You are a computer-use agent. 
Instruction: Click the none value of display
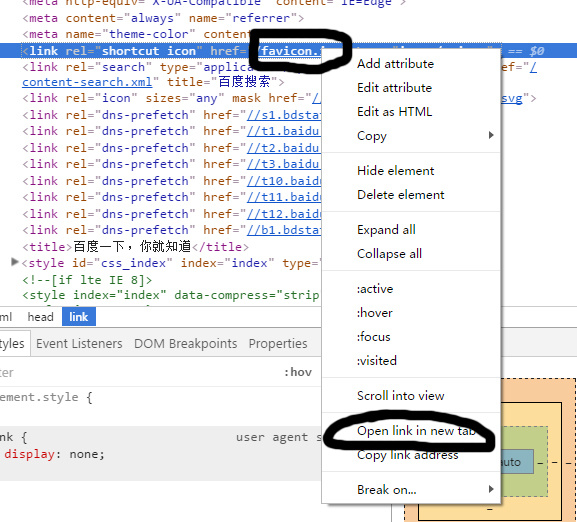coord(84,454)
